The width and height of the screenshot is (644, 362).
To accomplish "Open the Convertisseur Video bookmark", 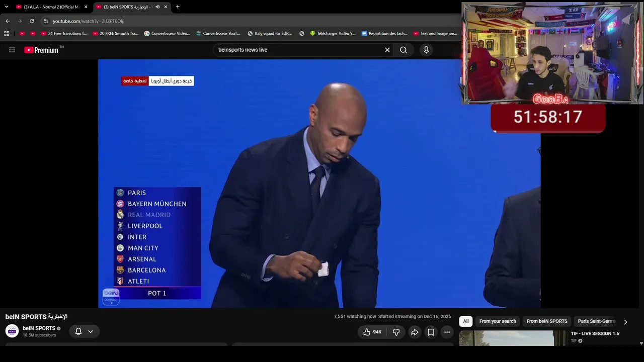I will [x=167, y=34].
